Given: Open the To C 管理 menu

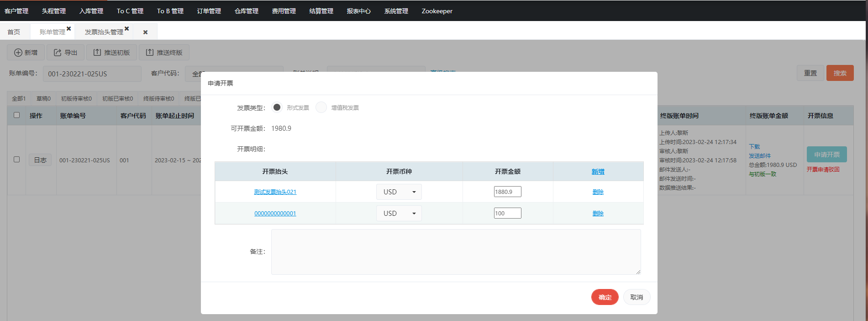Looking at the screenshot, I should click(130, 11).
